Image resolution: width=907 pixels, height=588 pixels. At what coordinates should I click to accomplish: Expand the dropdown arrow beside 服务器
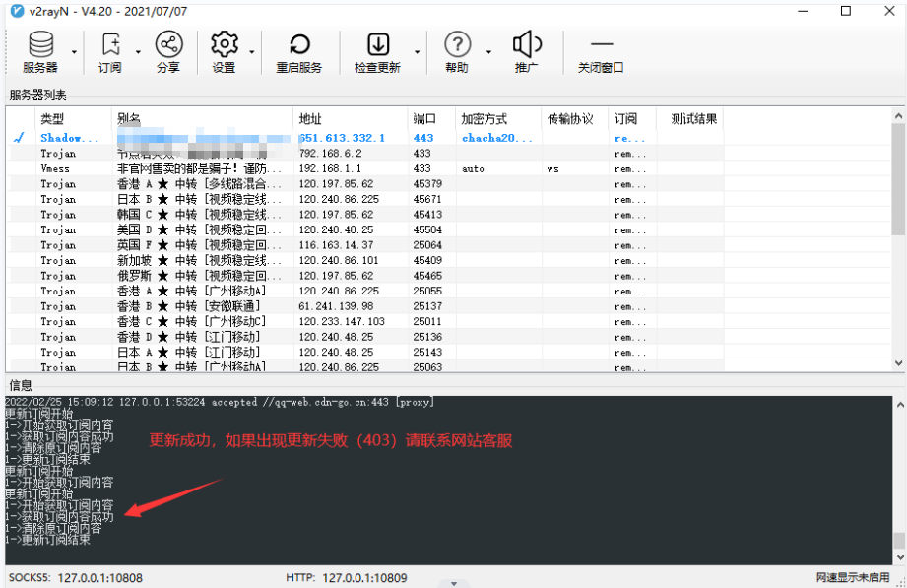tap(75, 51)
